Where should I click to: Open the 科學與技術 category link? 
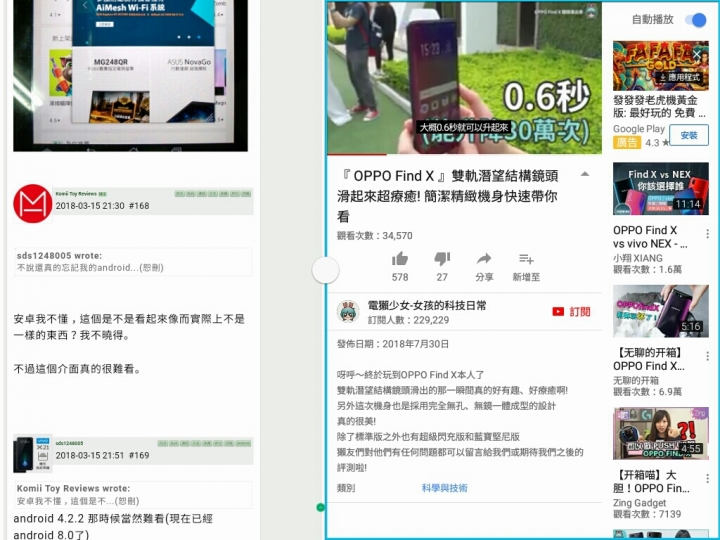pyautogui.click(x=444, y=488)
